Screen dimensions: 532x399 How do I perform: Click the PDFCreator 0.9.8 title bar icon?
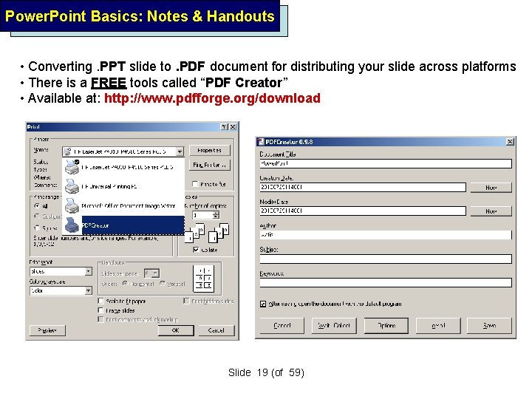click(x=261, y=142)
